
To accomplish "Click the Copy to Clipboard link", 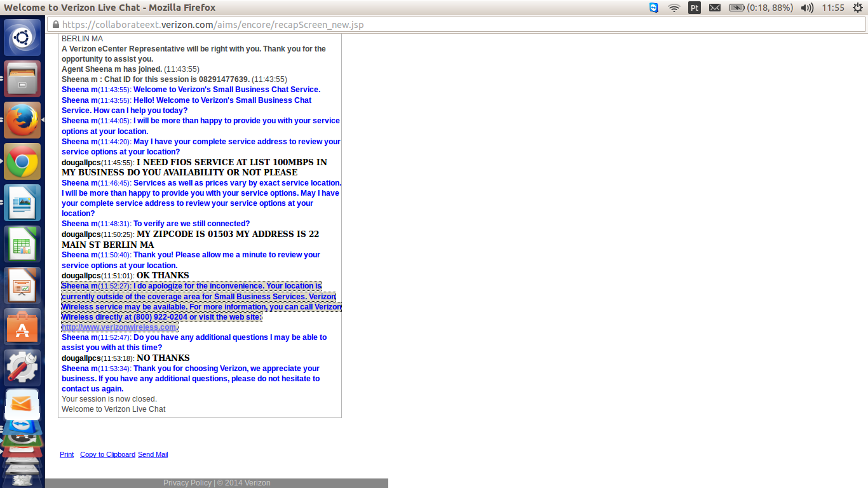I will coord(107,454).
